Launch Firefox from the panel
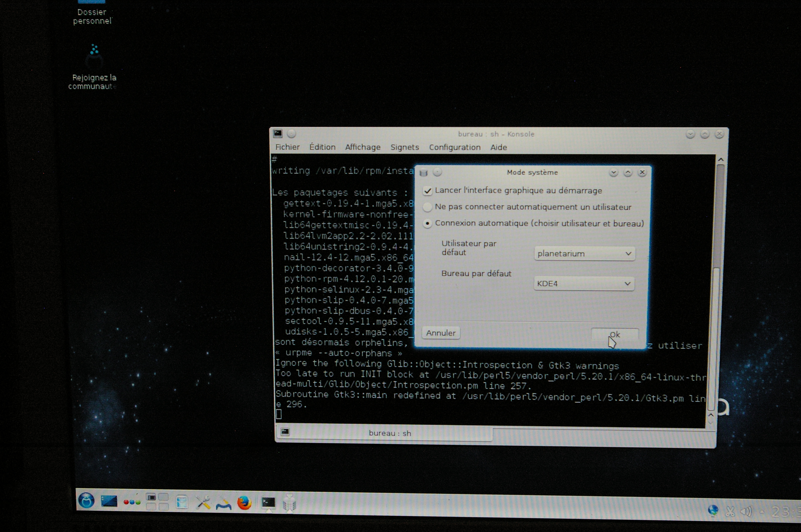Viewport: 801px width, 532px height. (244, 503)
